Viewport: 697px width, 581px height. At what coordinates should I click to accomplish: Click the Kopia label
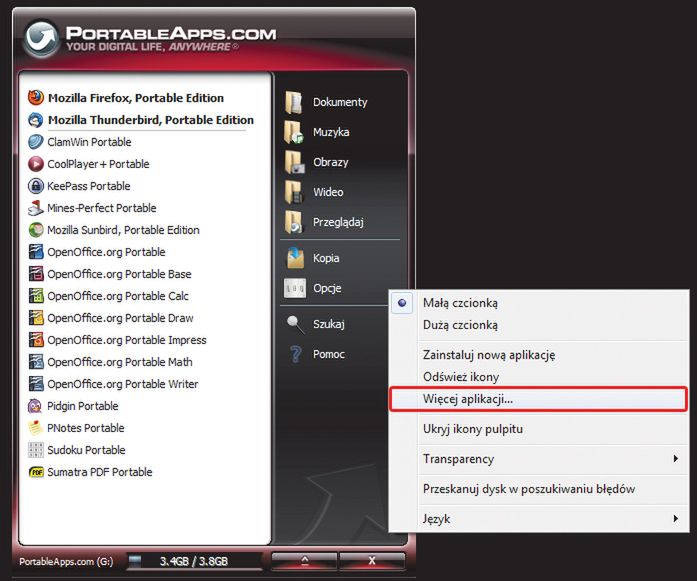(326, 258)
